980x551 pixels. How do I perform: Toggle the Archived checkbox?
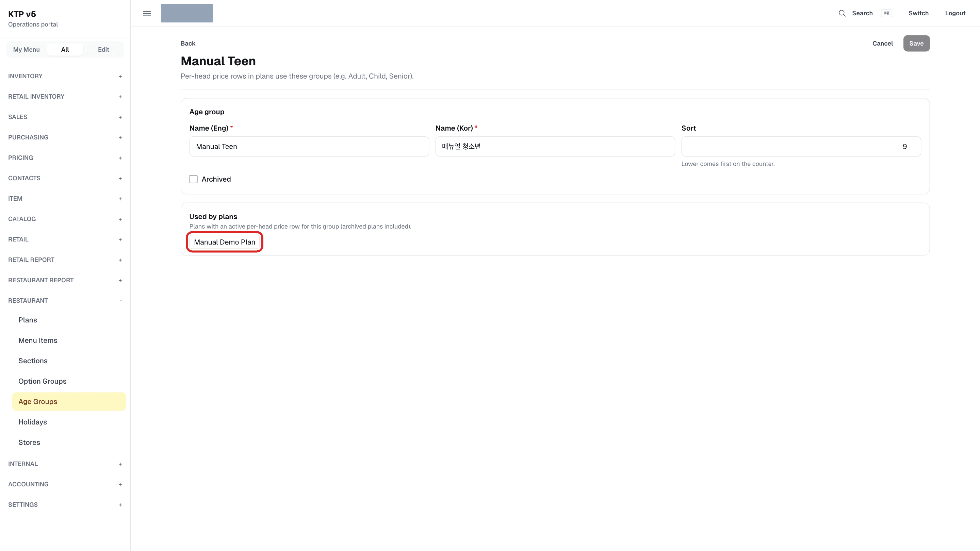193,179
